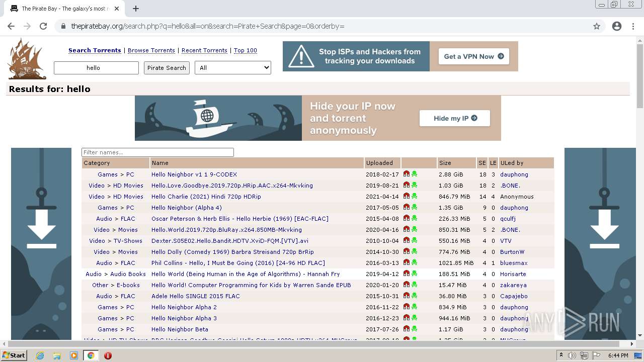Image resolution: width=644 pixels, height=362 pixels.
Task: Click the browser address bar
Action: pos(322,26)
